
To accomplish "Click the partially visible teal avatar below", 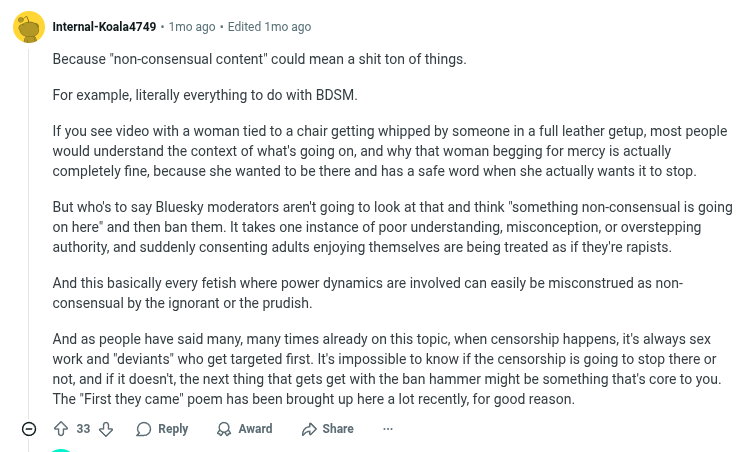I will [62, 450].
